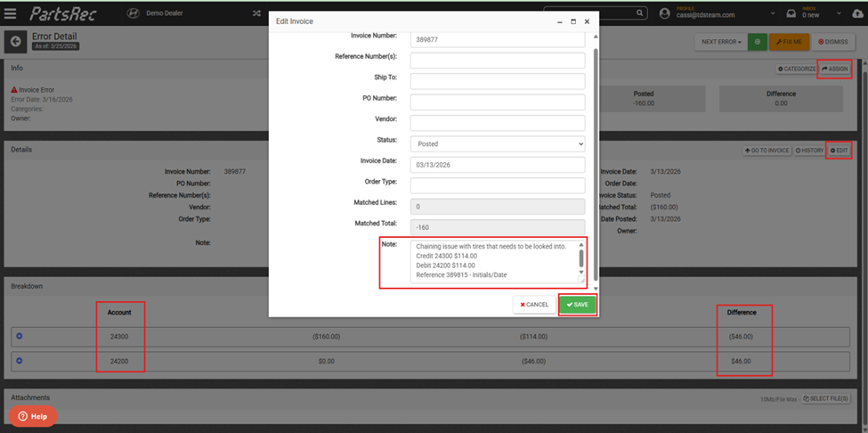Image resolution: width=868 pixels, height=433 pixels.
Task: Click the green circle button beside Next Error
Action: tap(758, 42)
